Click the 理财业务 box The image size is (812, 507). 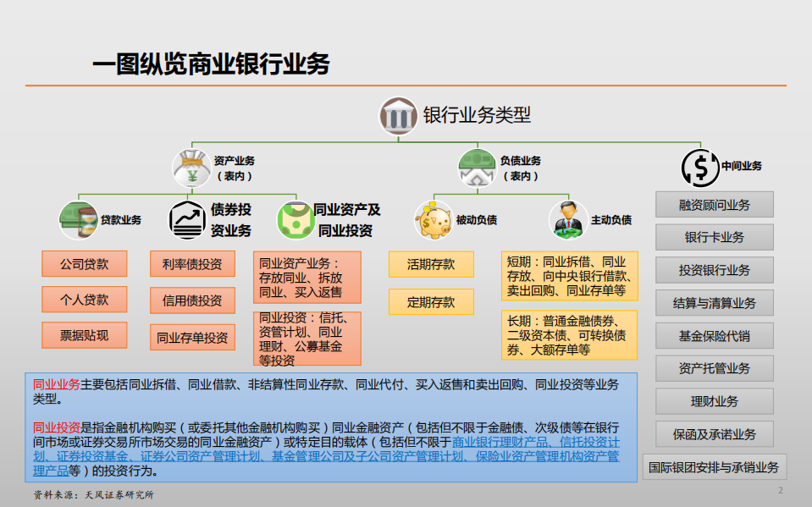pos(713,401)
